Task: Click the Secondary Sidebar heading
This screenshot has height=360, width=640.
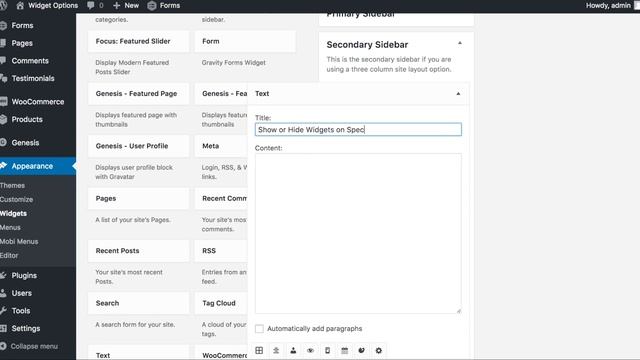Action: point(367,44)
